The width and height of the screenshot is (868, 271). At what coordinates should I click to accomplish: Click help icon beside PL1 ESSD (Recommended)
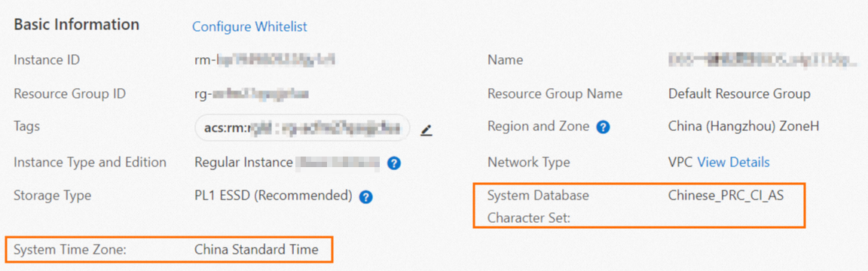tap(365, 197)
